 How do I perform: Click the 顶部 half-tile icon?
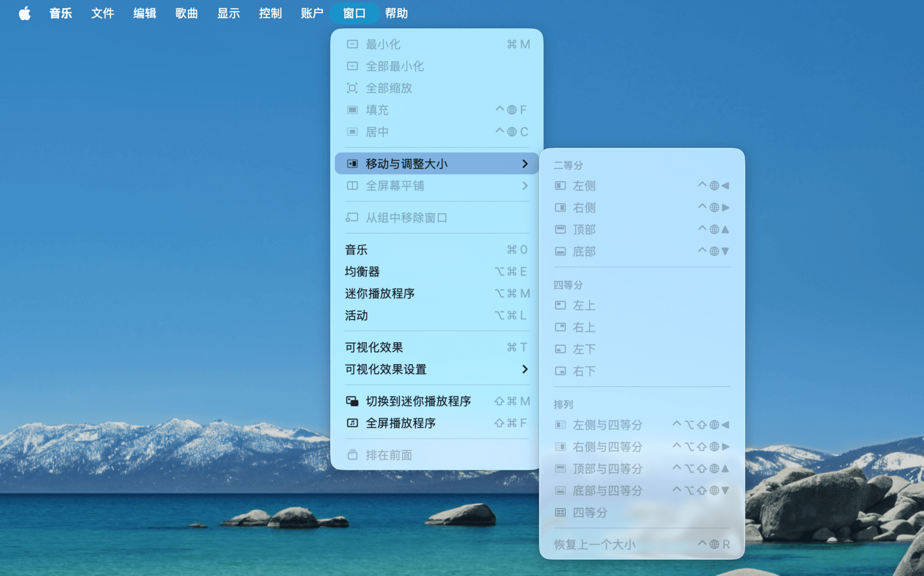tap(560, 229)
